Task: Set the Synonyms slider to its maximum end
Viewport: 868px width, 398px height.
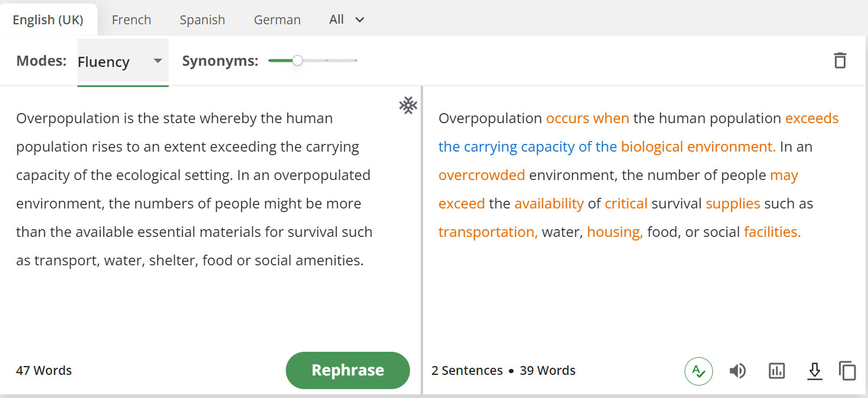Action: pyautogui.click(x=356, y=60)
